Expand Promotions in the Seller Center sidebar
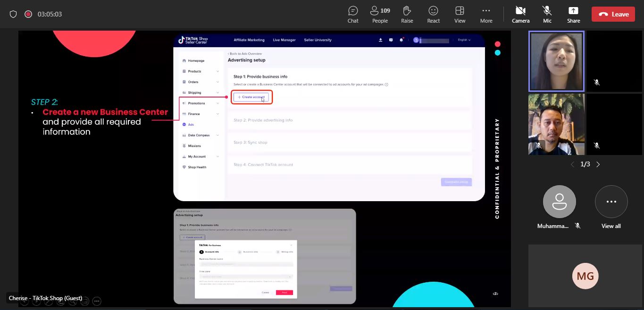This screenshot has height=310, width=644. click(x=201, y=103)
